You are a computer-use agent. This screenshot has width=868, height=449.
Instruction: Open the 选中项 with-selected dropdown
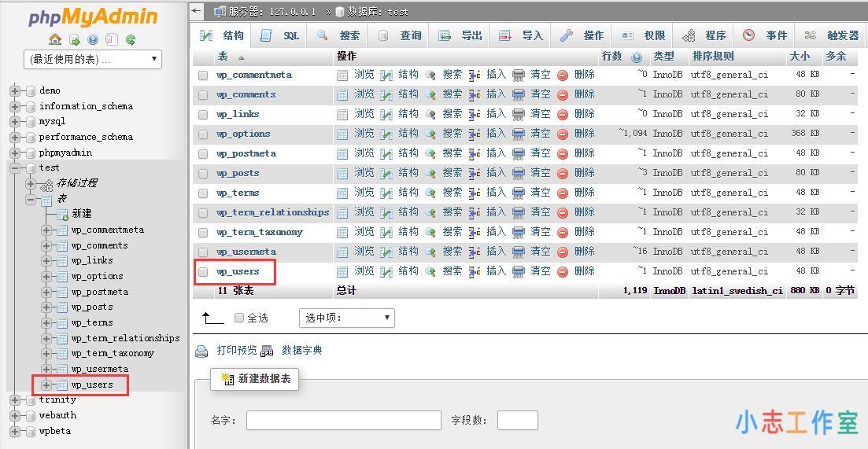click(346, 318)
